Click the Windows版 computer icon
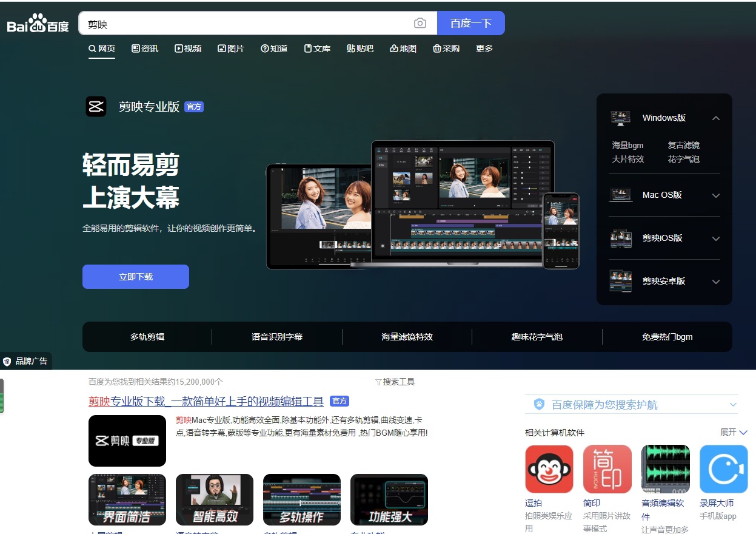Viewport: 756px width, 534px height. (x=621, y=118)
